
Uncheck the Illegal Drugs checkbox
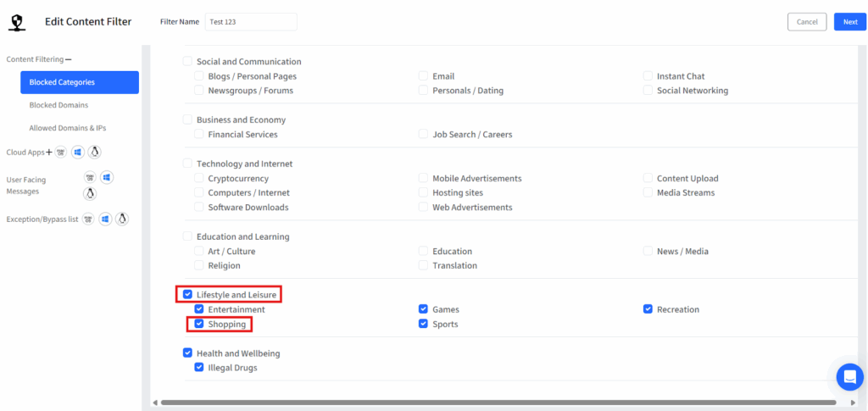(x=198, y=367)
